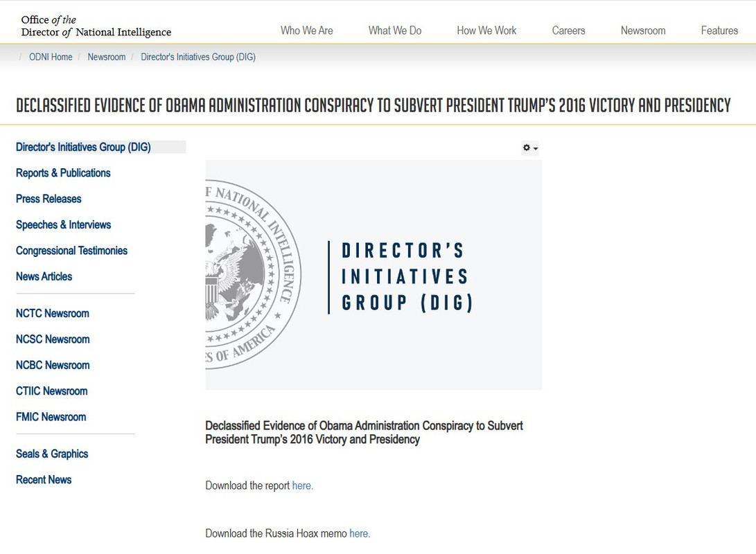Open Congressional Testimonies link
This screenshot has height=554, width=756.
point(72,251)
